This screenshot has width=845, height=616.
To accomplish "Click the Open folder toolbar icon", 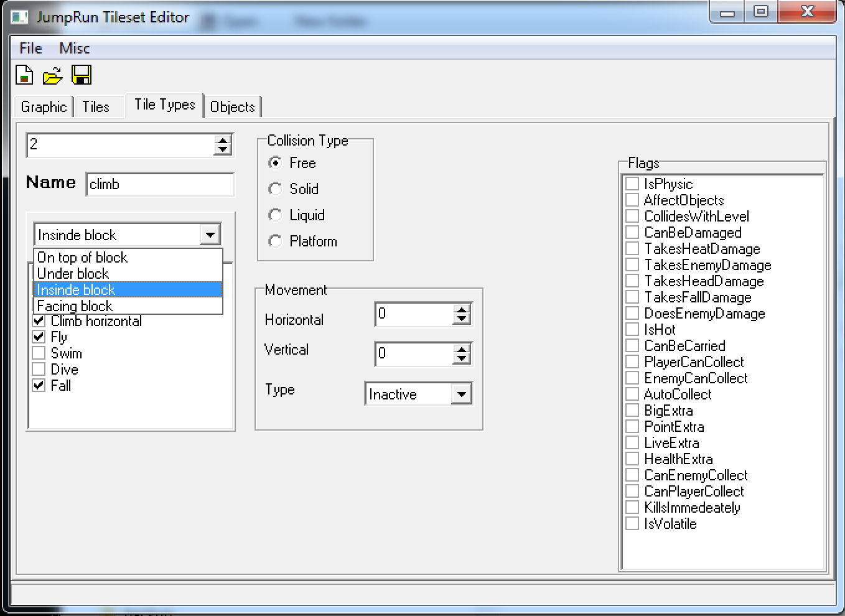I will (x=52, y=76).
